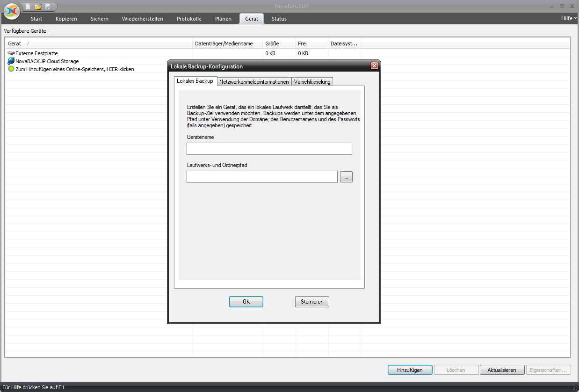Switch to the Start tab

(36, 19)
